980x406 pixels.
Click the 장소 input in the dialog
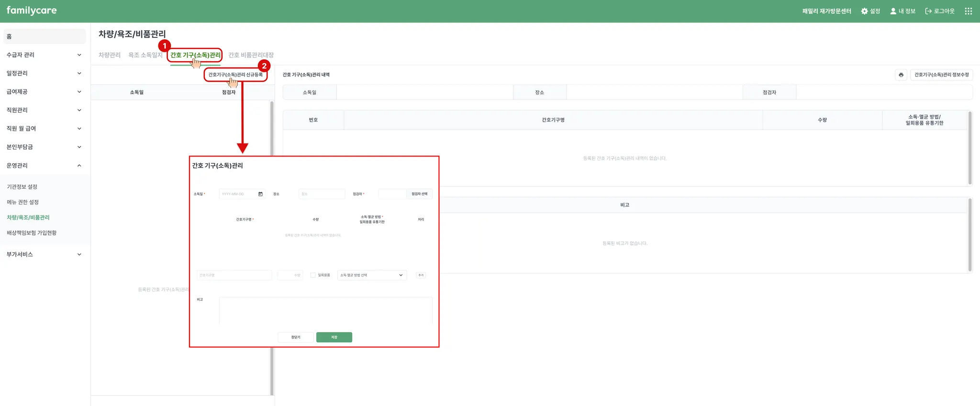322,194
